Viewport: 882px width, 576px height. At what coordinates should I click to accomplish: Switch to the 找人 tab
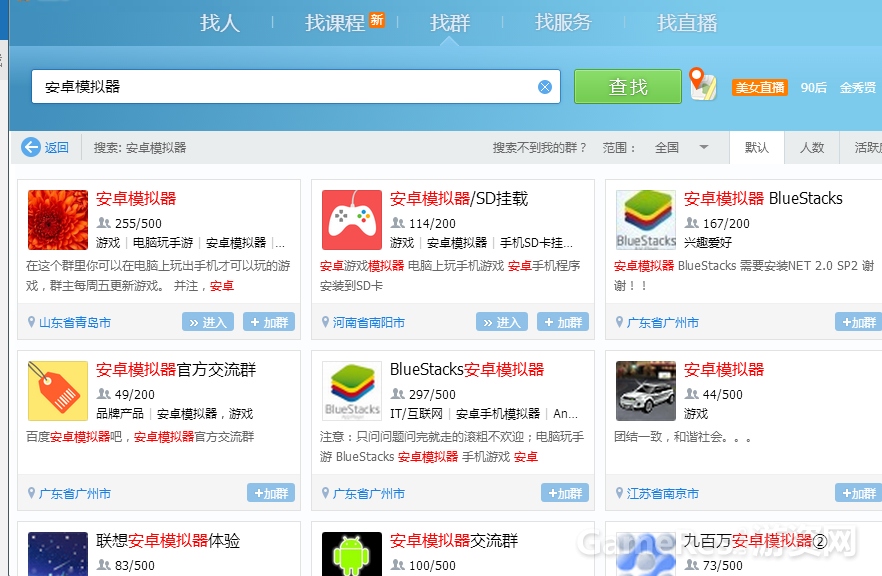point(219,23)
